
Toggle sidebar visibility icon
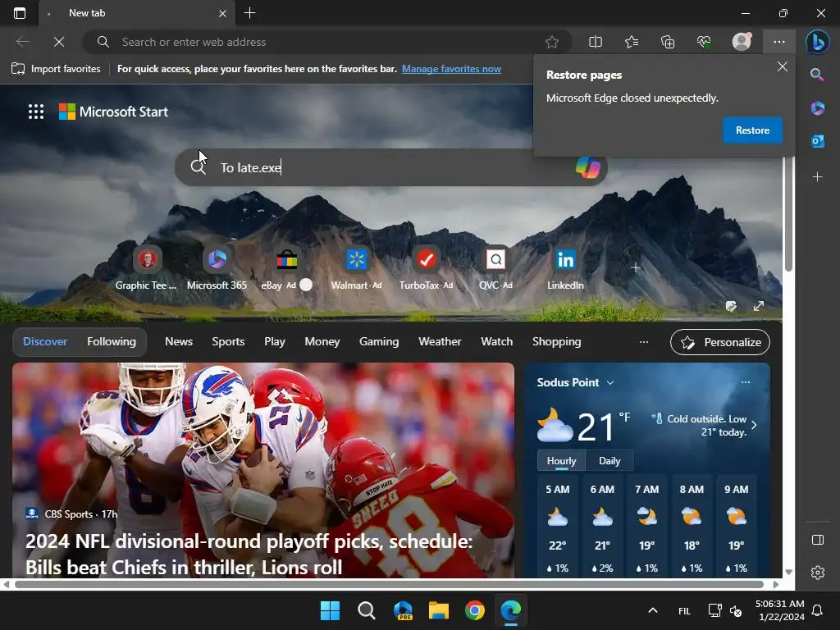(x=818, y=540)
